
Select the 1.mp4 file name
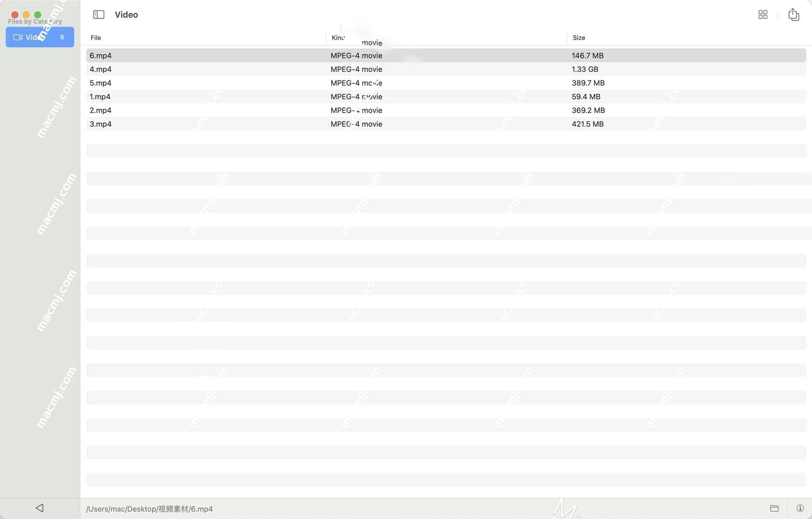100,97
